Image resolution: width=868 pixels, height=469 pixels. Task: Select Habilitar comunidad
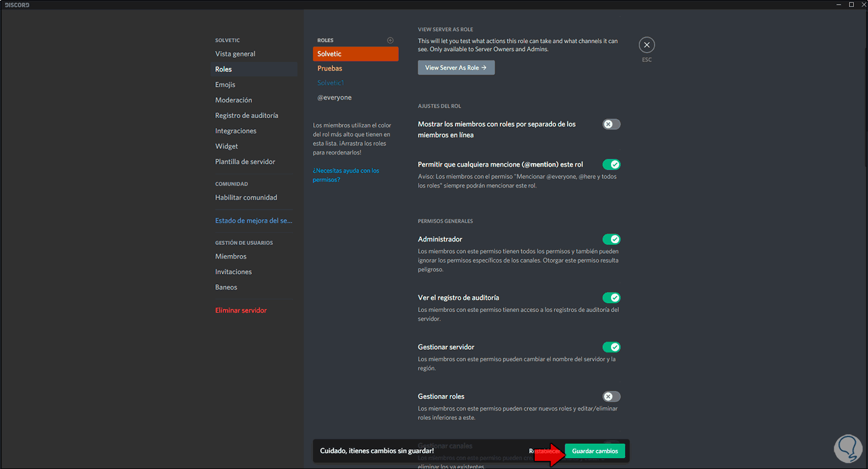coord(254,197)
